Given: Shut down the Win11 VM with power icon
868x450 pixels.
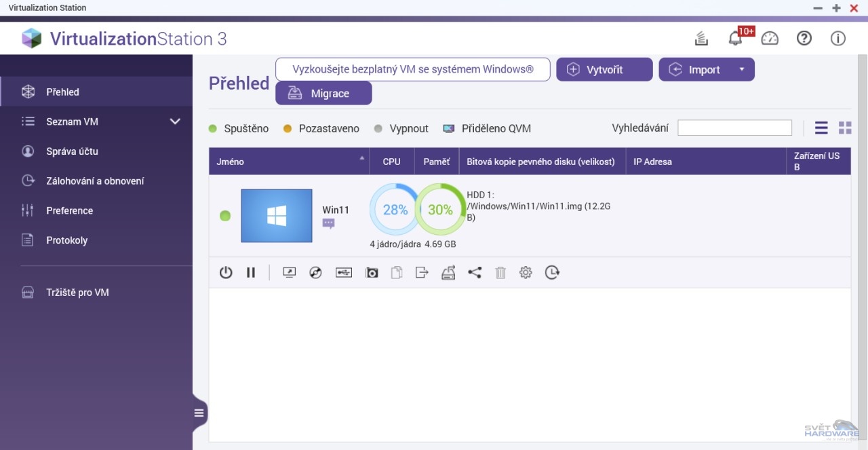Looking at the screenshot, I should tap(226, 273).
